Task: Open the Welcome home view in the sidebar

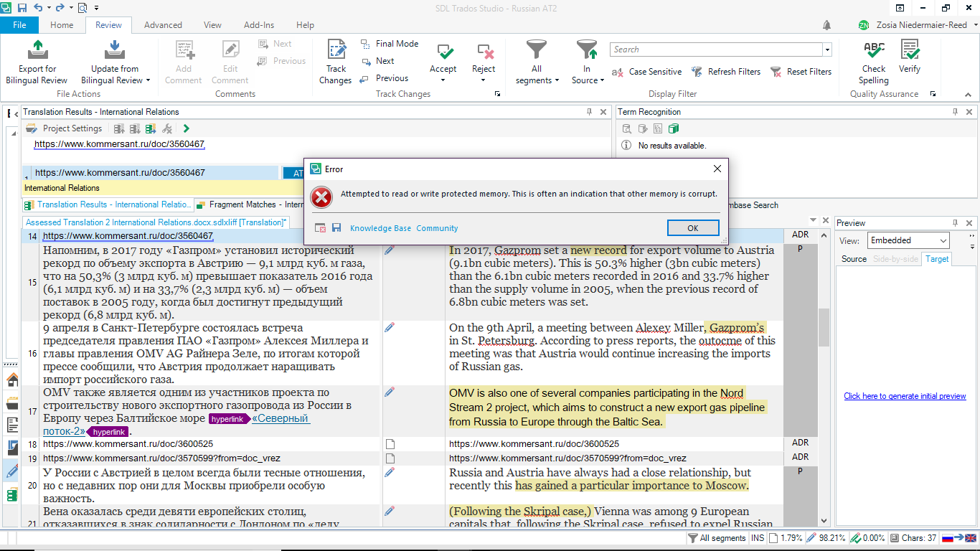Action: point(12,380)
